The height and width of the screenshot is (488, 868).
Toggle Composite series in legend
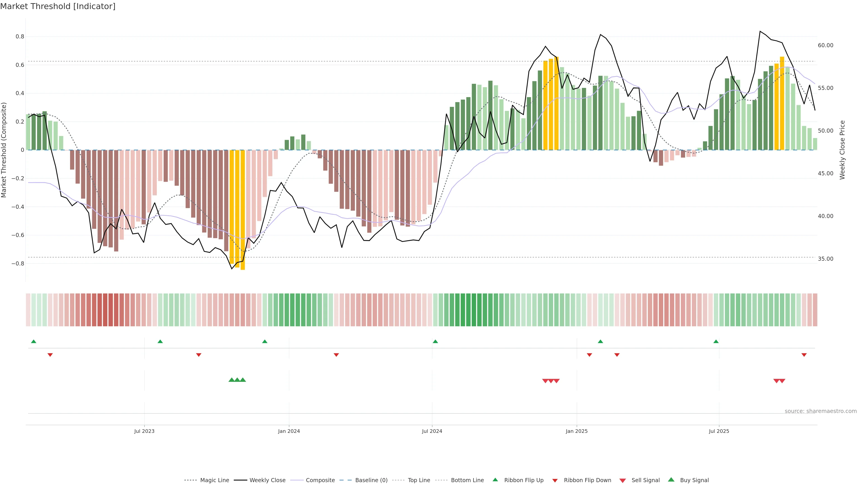[320, 480]
